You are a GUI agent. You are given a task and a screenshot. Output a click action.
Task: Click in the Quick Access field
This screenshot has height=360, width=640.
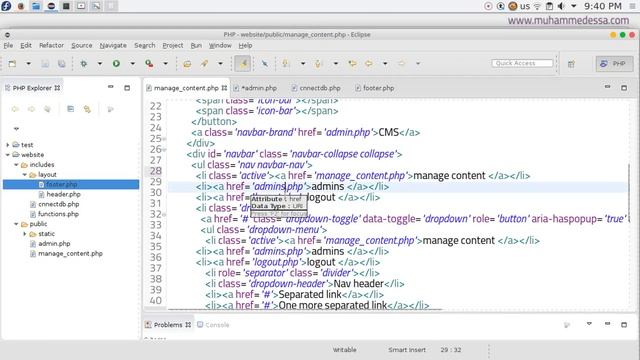(x=522, y=63)
